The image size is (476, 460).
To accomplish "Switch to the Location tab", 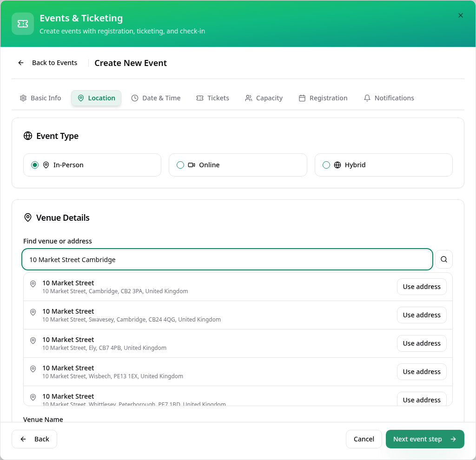I will 96,98.
